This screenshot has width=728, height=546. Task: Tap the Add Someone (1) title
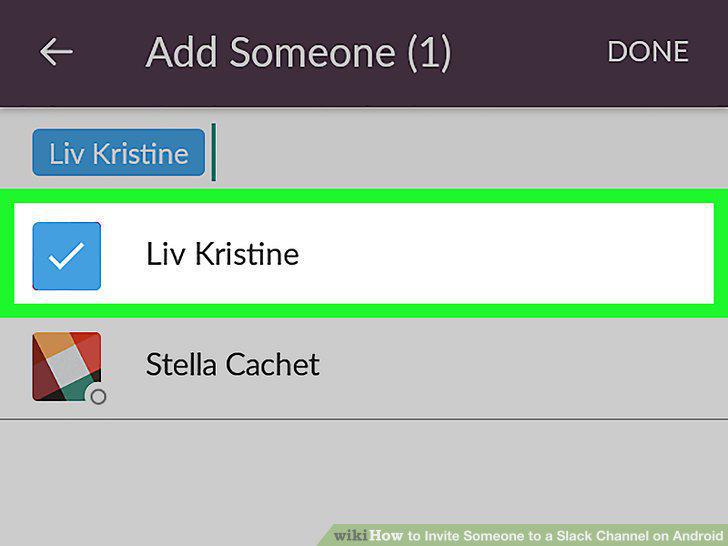(299, 52)
